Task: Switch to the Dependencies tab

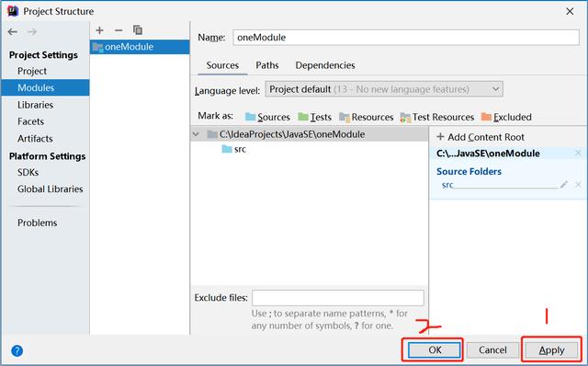Action: 324,65
